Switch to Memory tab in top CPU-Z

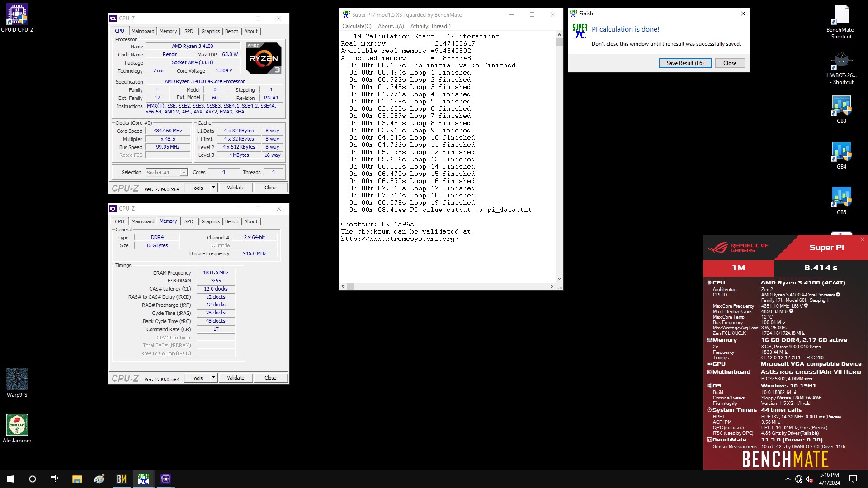pos(168,31)
